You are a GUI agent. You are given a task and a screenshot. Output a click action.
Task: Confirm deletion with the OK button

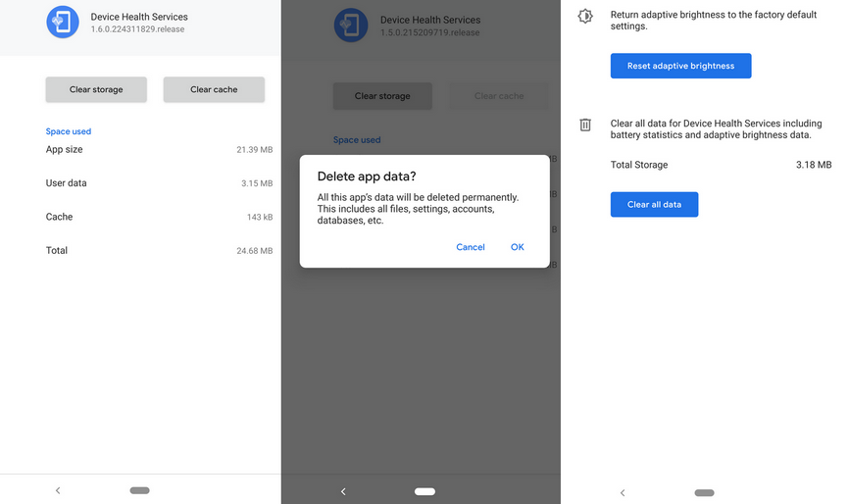pos(518,247)
